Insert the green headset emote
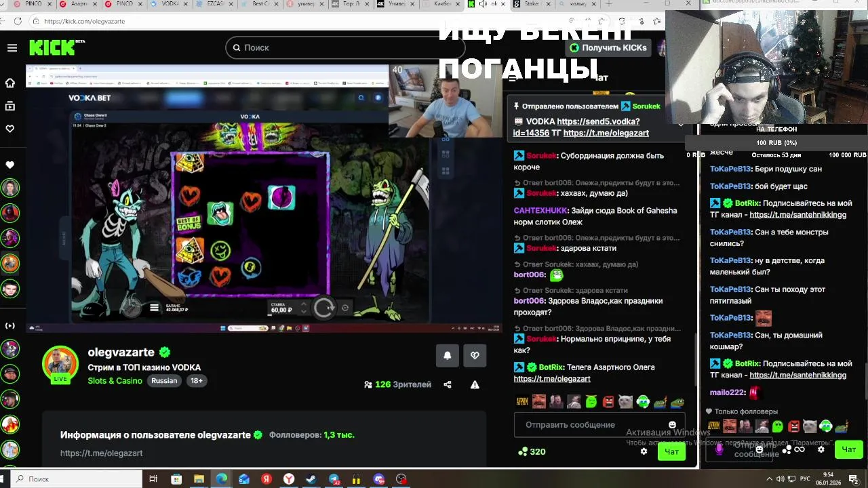The image size is (868, 488). 643,402
